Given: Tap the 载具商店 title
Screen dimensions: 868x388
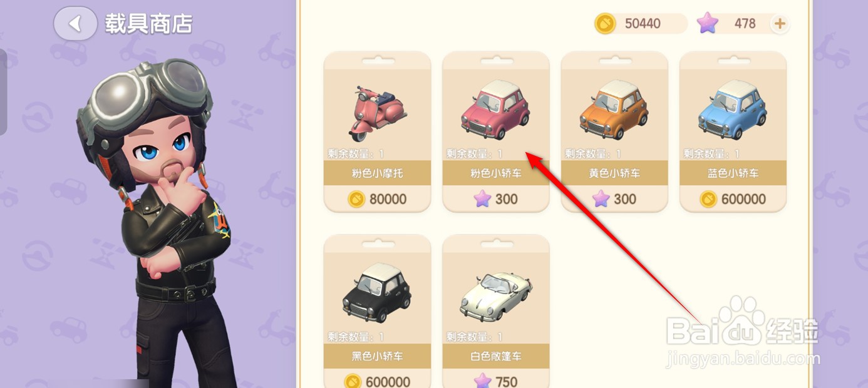Looking at the screenshot, I should (148, 24).
